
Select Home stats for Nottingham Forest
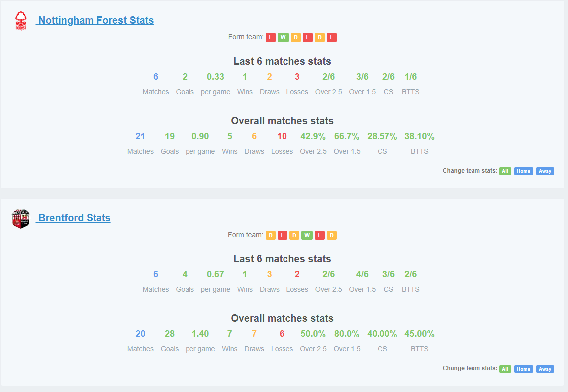[523, 171]
